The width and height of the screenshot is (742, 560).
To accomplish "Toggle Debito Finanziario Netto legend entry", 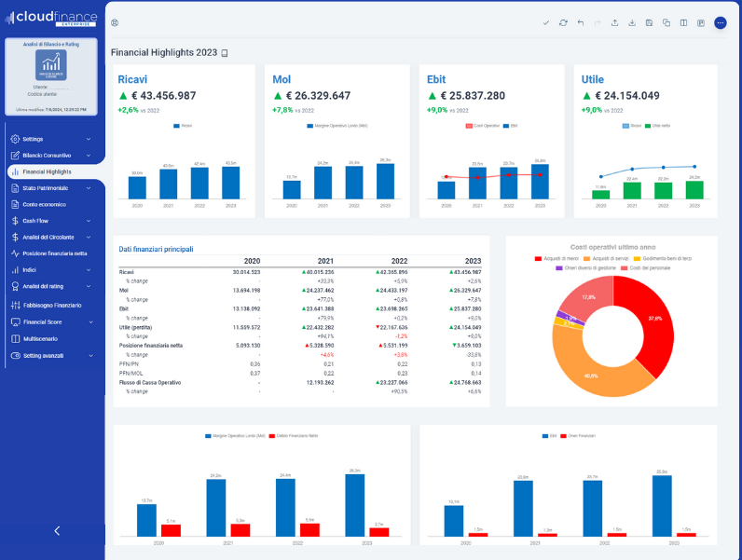I will 294,436.
